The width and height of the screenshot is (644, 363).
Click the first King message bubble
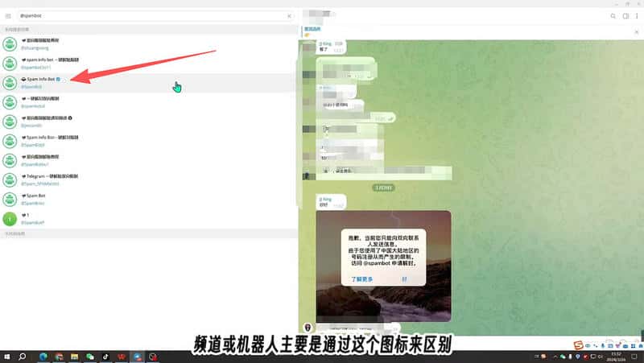click(x=331, y=47)
